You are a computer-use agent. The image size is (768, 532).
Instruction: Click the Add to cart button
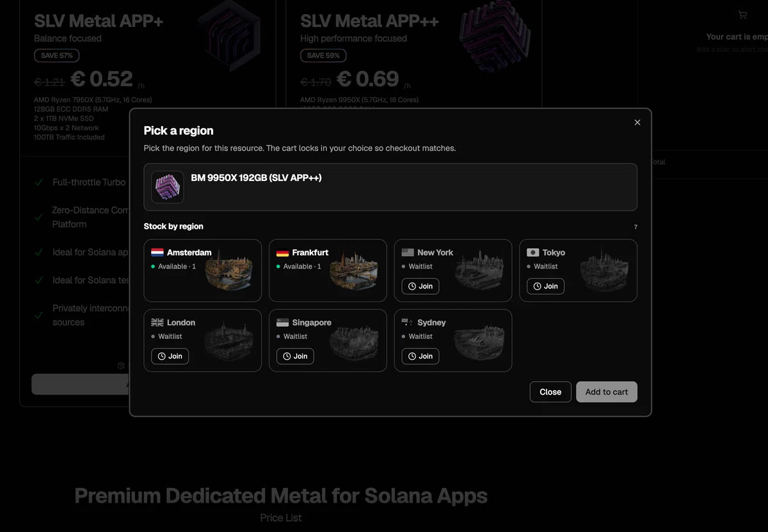[x=607, y=392]
